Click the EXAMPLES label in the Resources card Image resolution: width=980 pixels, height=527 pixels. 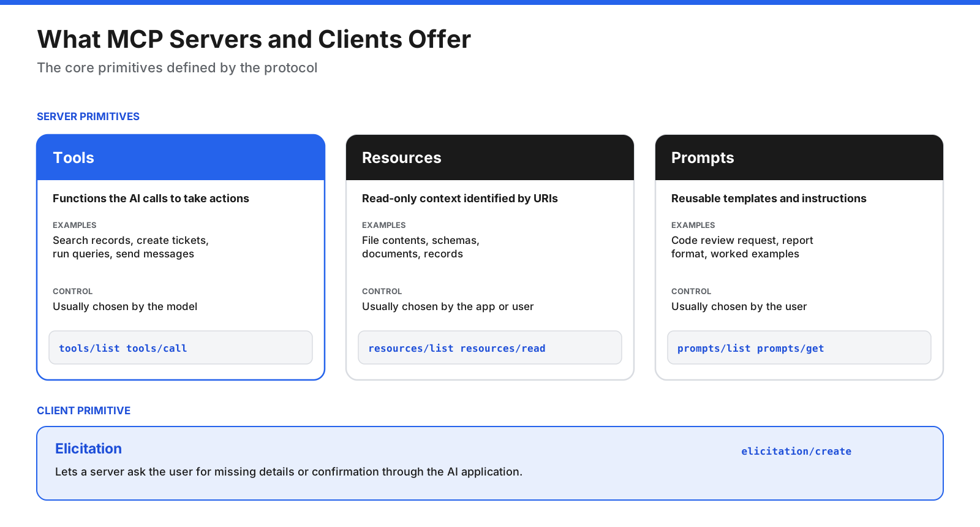pyautogui.click(x=384, y=225)
